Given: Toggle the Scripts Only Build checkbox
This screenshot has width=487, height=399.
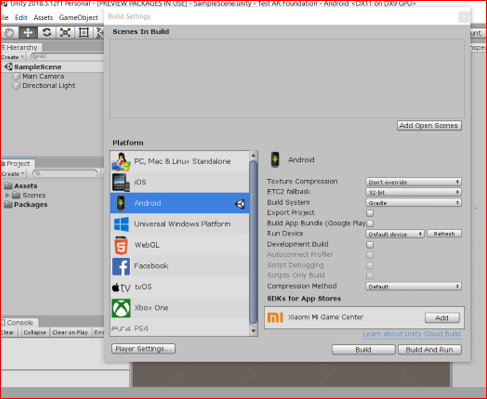Looking at the screenshot, I should point(370,276).
